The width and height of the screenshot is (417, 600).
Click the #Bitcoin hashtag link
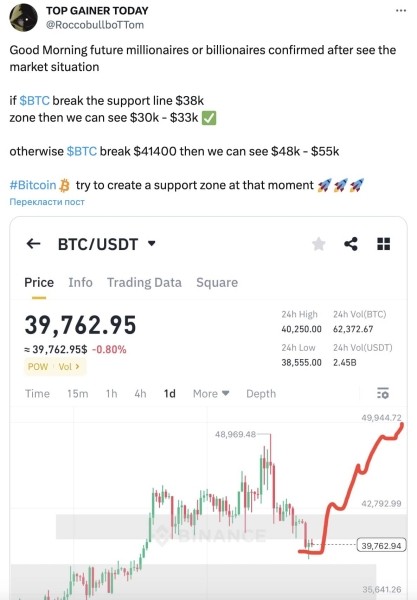coord(33,185)
